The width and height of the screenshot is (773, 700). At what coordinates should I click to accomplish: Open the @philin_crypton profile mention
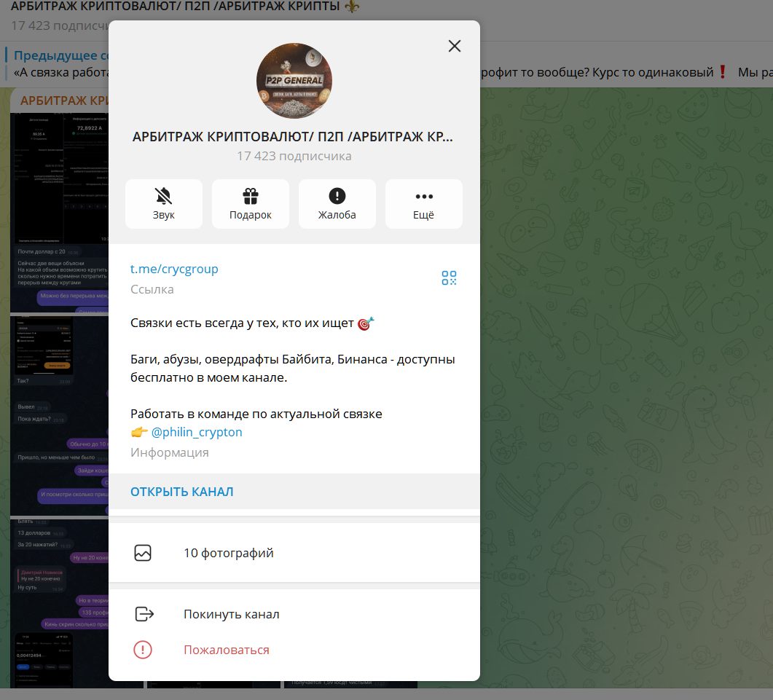tap(197, 432)
